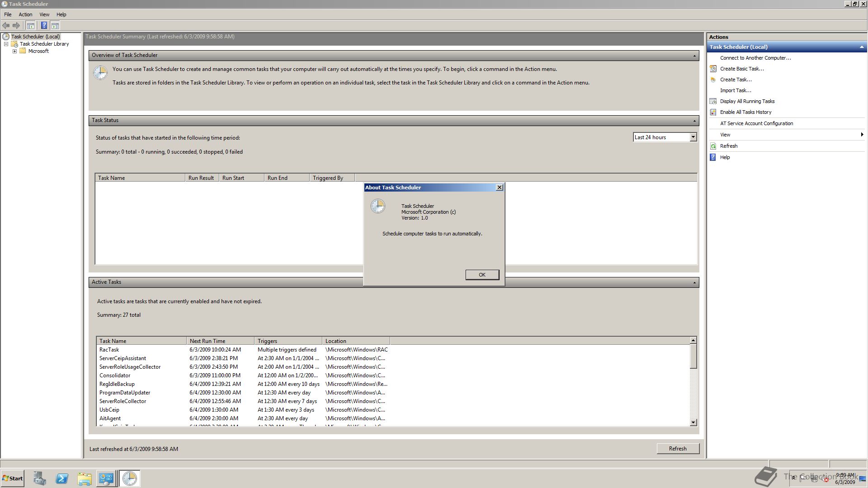Close the About Task Scheduler dialog

coord(499,188)
